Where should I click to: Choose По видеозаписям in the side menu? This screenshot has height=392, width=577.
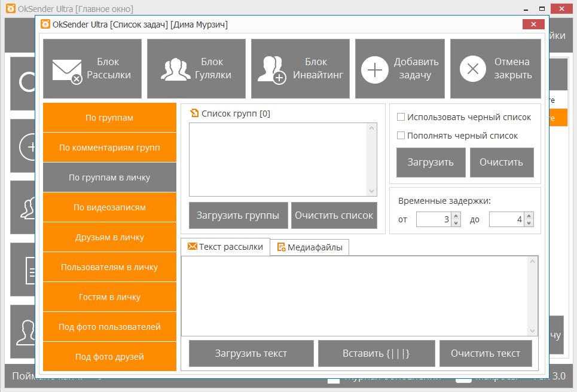click(x=109, y=207)
